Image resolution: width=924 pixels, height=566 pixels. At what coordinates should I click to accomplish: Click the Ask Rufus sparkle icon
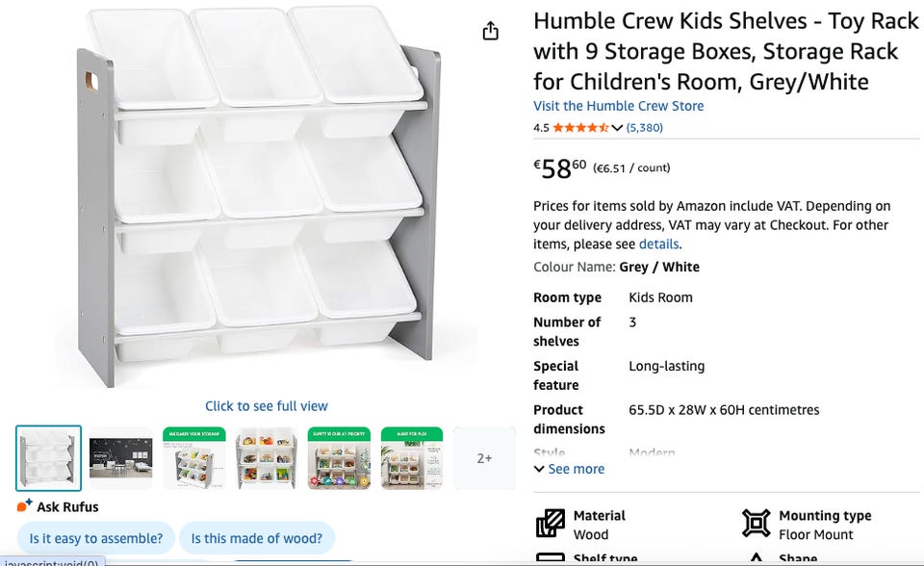coord(25,505)
